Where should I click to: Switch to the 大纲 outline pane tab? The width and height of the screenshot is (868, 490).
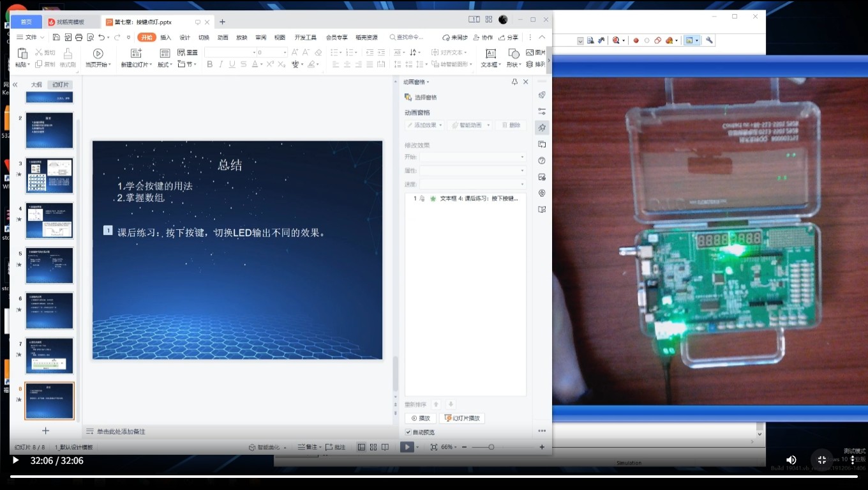(x=36, y=84)
